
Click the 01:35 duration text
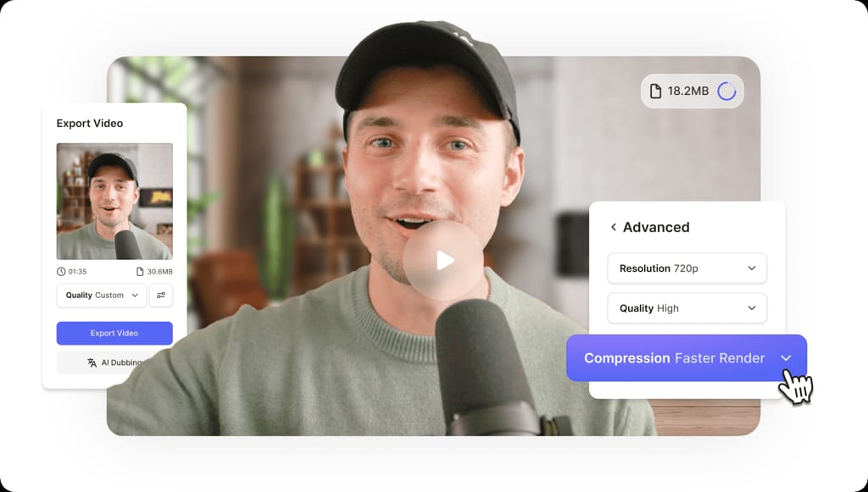point(77,272)
